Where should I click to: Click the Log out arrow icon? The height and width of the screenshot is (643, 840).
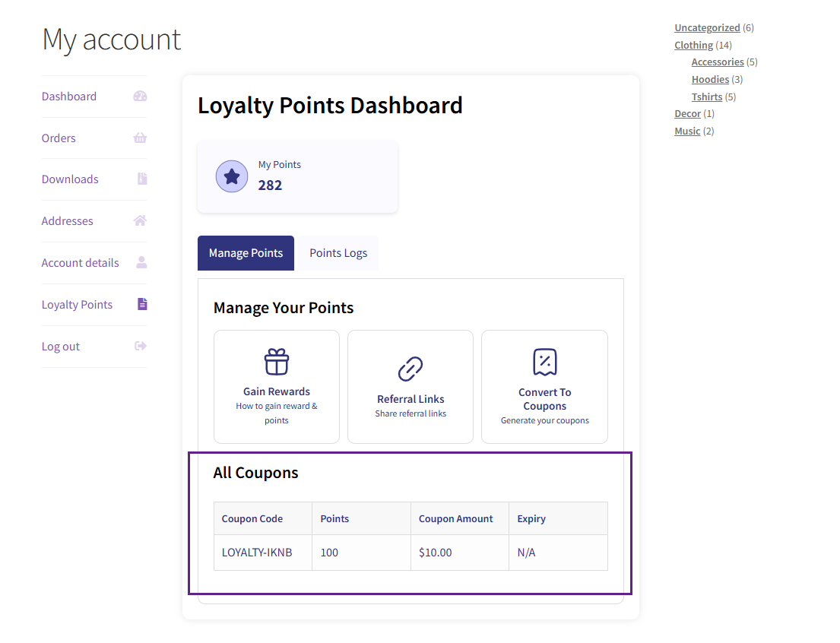pos(140,346)
